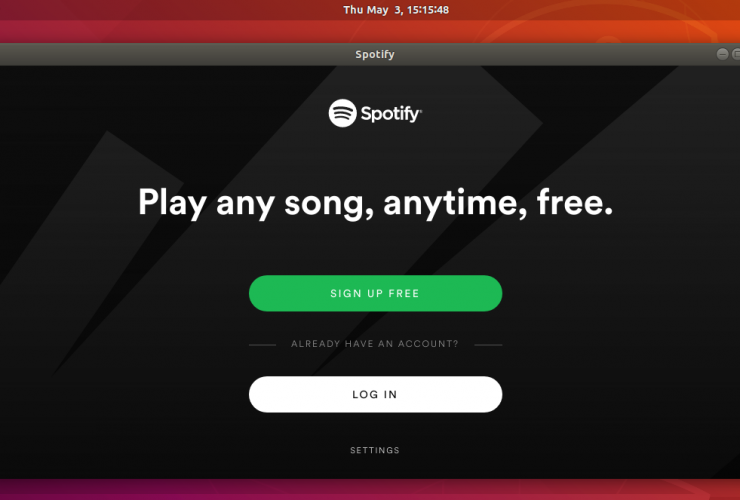The width and height of the screenshot is (740, 500).
Task: Click the desktop wallpaper strip above the Spotify titlebar
Action: tap(370, 31)
